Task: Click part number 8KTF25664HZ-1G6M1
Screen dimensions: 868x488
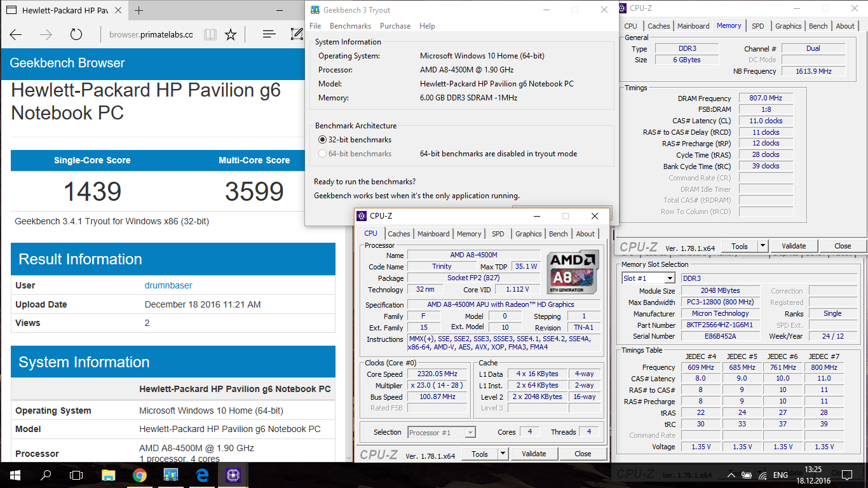Action: click(720, 325)
